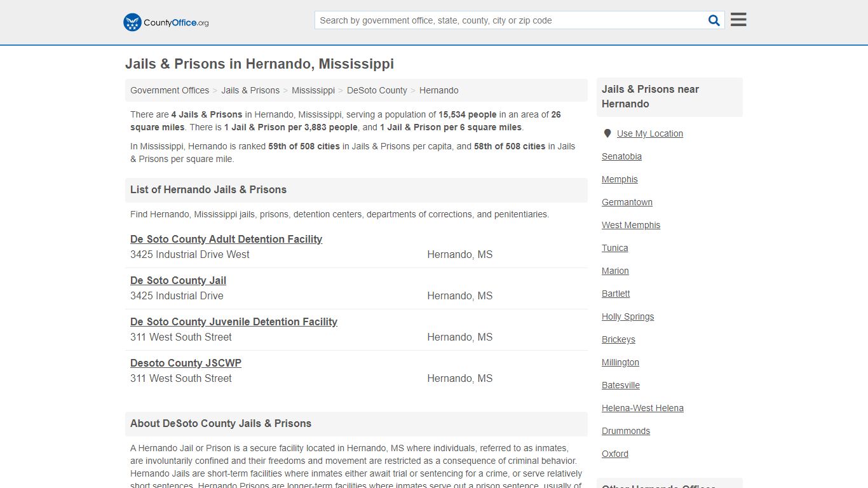This screenshot has height=488, width=868.
Task: Open DeSoto County breadcrumb link
Action: tap(377, 90)
